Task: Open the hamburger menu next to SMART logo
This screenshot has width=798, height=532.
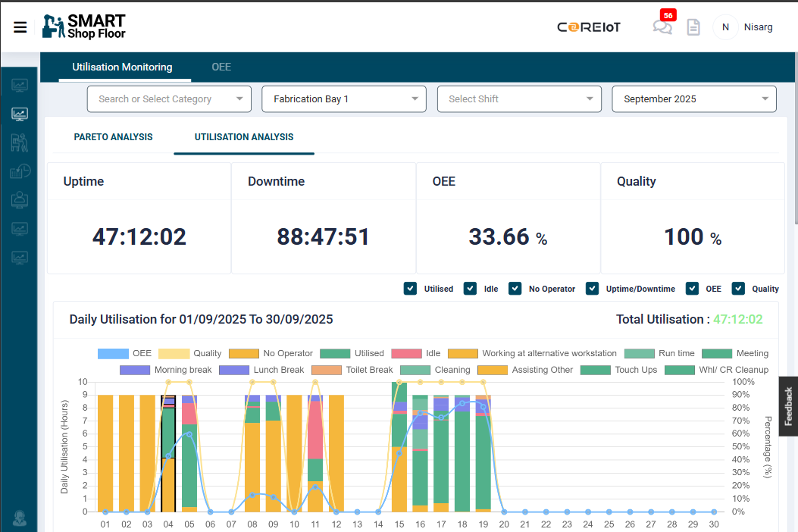Action: click(20, 27)
